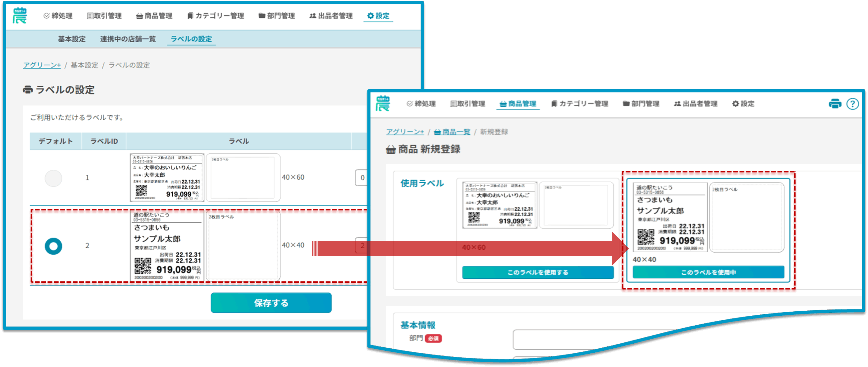Open カテゴリー管理 in the front window menu
868x367 pixels.
[x=580, y=104]
